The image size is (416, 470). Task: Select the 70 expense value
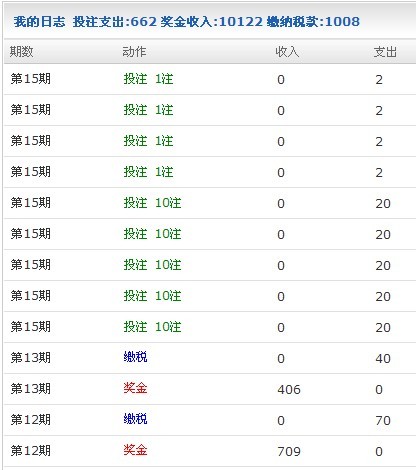383,420
